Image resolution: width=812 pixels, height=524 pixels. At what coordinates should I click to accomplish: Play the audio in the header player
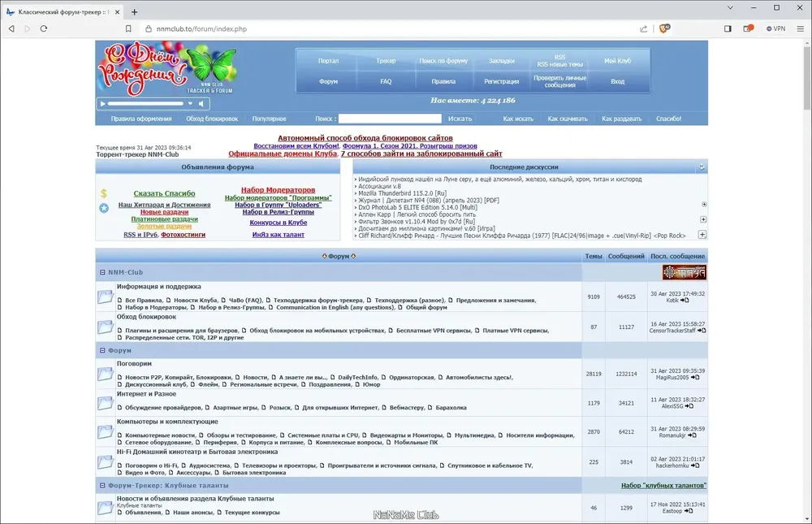click(x=102, y=104)
